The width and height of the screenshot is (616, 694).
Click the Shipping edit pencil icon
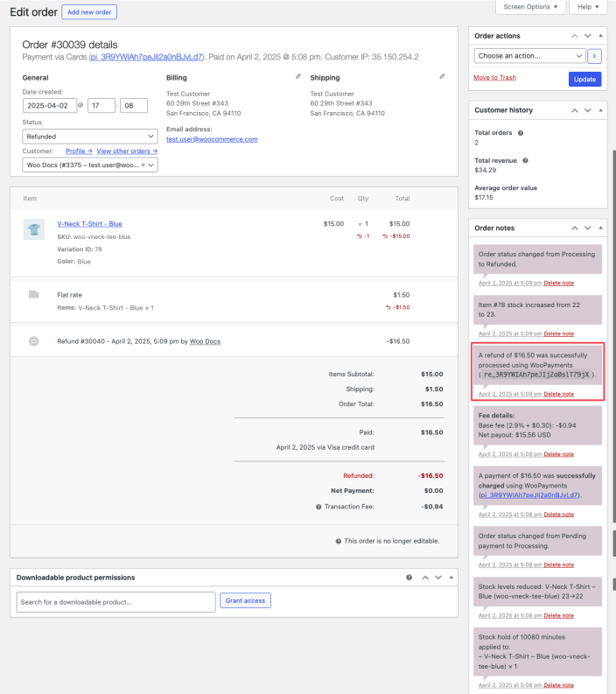coord(442,77)
